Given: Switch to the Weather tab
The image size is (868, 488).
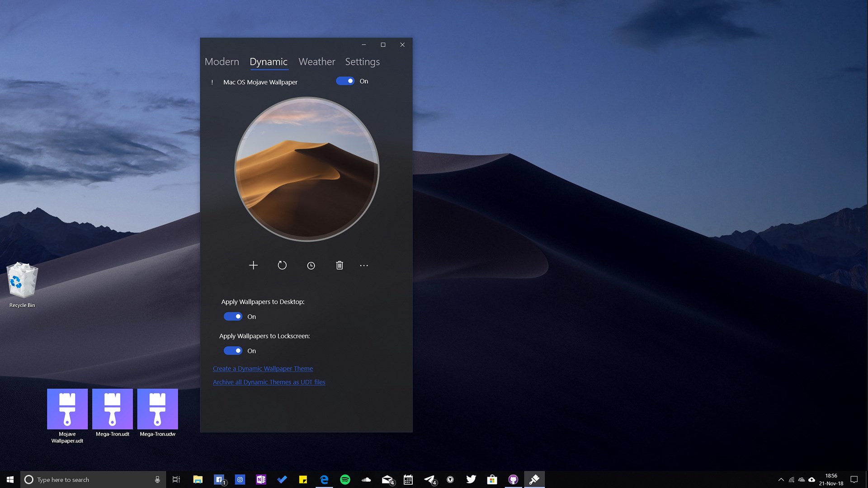Looking at the screenshot, I should (316, 62).
